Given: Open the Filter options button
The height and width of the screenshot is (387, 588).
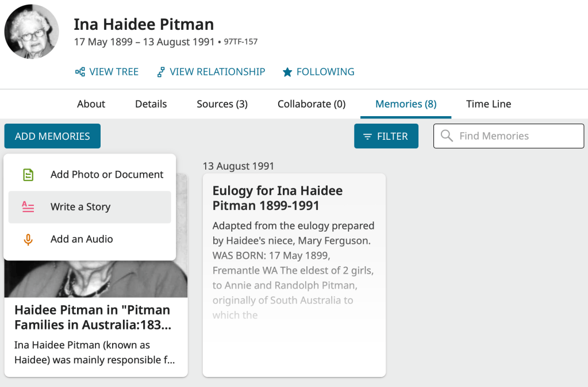Looking at the screenshot, I should (386, 136).
